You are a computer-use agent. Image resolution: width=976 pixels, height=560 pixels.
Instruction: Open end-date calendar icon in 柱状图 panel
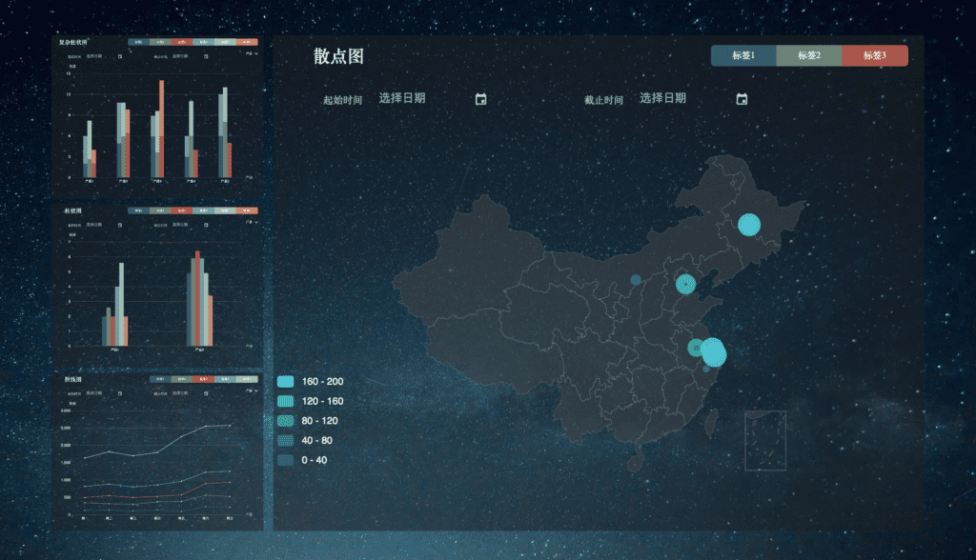(x=206, y=225)
